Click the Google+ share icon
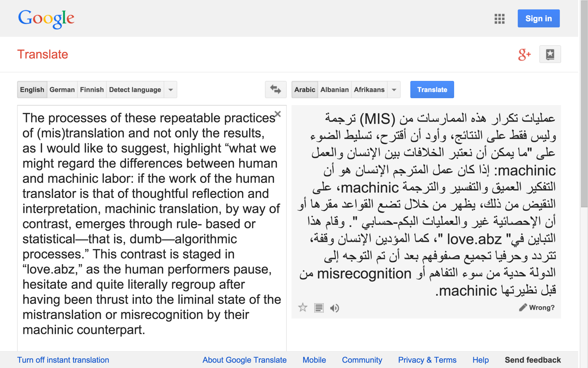Image resolution: width=588 pixels, height=368 pixels. point(524,55)
